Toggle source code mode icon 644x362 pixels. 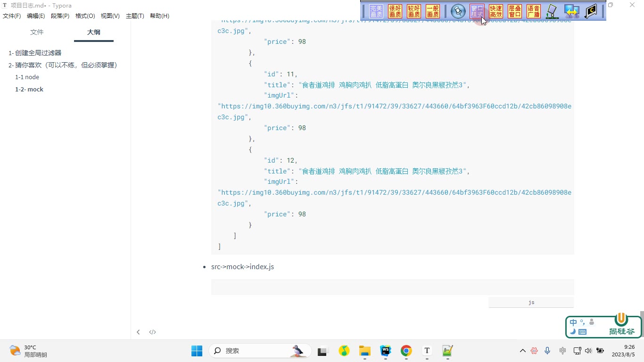pos(153,332)
